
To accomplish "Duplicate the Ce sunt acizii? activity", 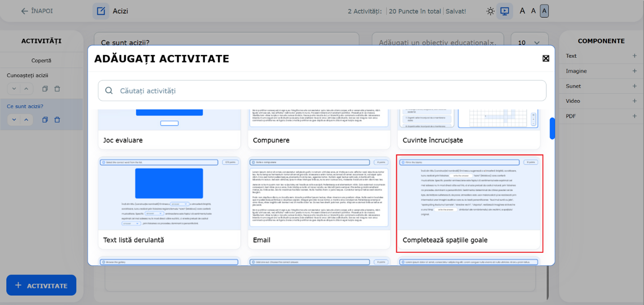I will (45, 120).
